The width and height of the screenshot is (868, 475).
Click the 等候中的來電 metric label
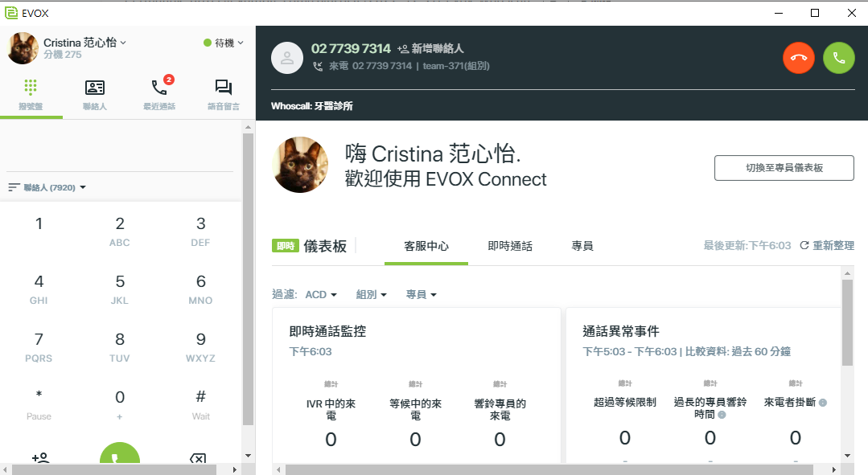[416, 410]
